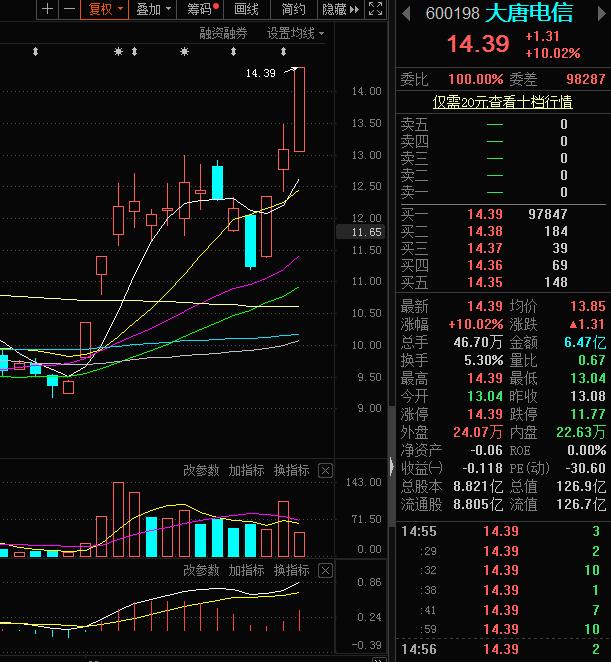
Task: Click the first info marker above candles
Action: [35, 52]
